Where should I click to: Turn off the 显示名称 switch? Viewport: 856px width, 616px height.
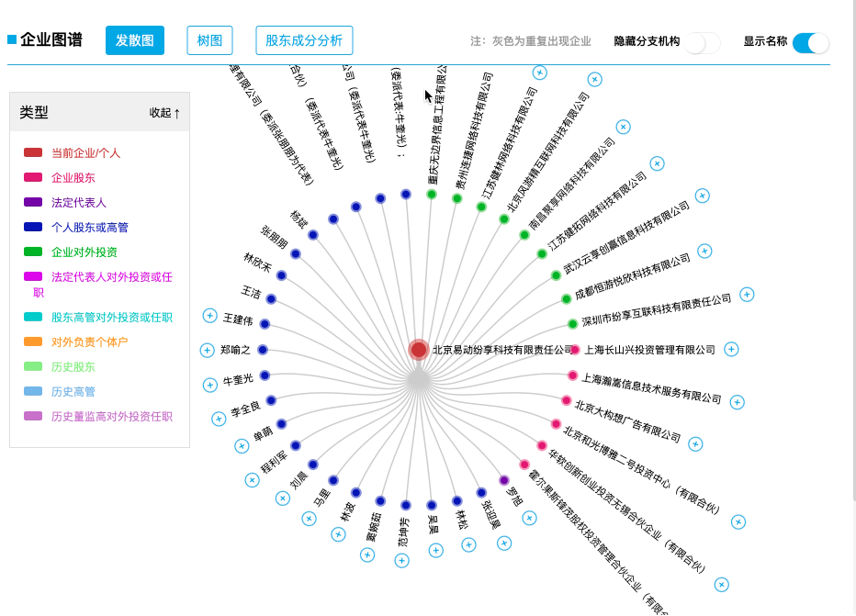click(x=811, y=42)
